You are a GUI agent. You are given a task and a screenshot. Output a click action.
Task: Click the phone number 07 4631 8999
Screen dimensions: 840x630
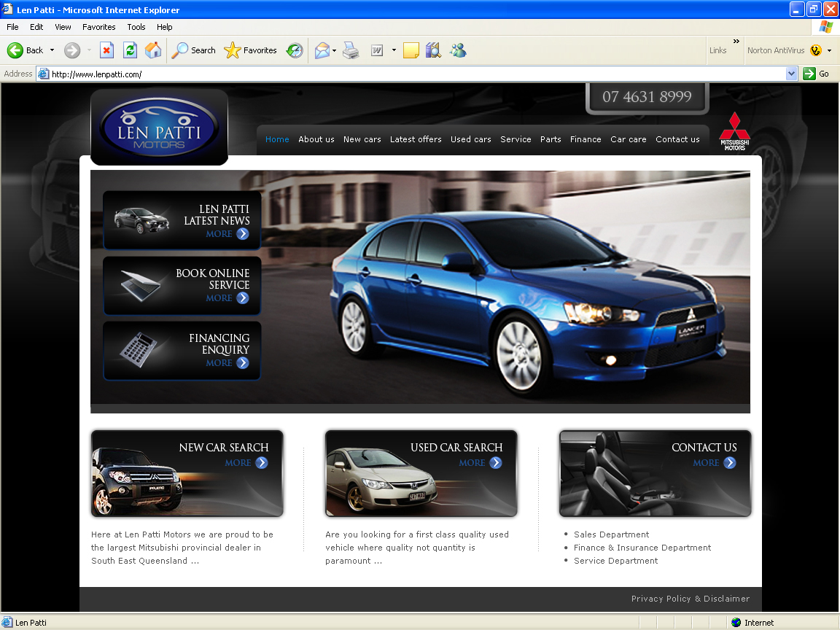[x=647, y=97]
